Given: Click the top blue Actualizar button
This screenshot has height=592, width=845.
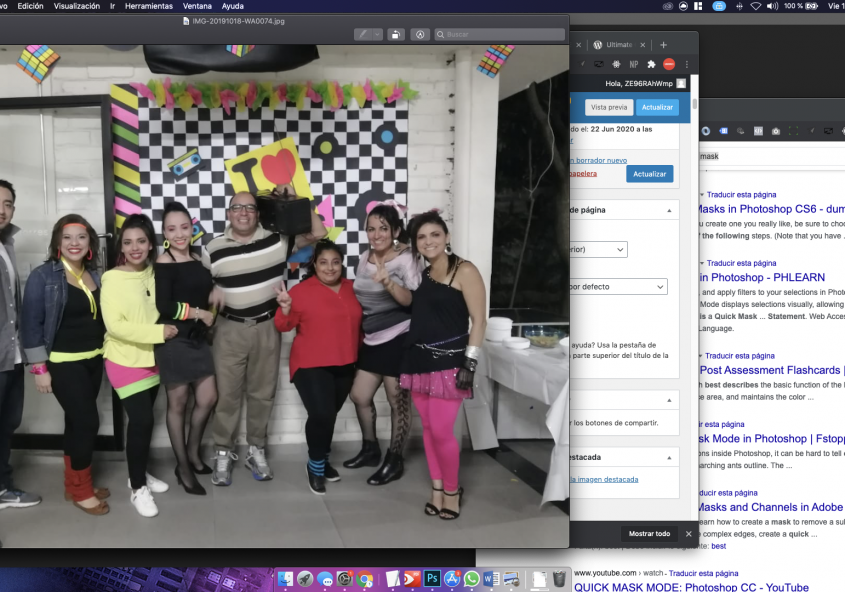Looking at the screenshot, I should pos(657,107).
